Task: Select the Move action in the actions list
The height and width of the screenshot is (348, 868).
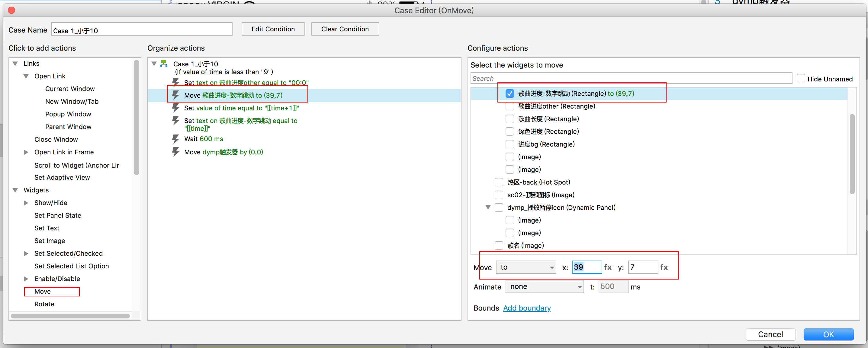Action: (43, 292)
